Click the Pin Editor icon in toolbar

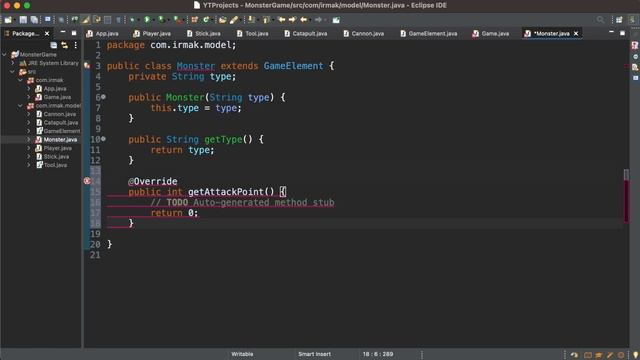[336, 20]
